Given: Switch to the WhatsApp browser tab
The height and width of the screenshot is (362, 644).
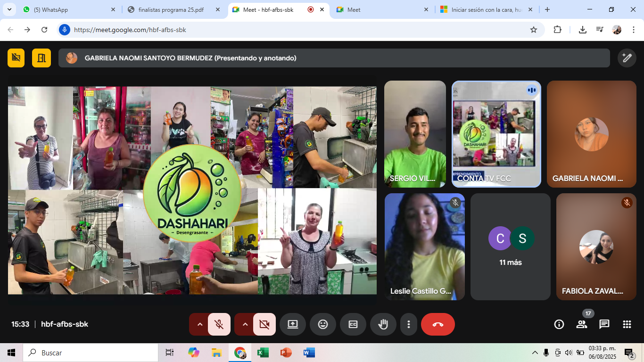Looking at the screenshot, I should click(70, 9).
